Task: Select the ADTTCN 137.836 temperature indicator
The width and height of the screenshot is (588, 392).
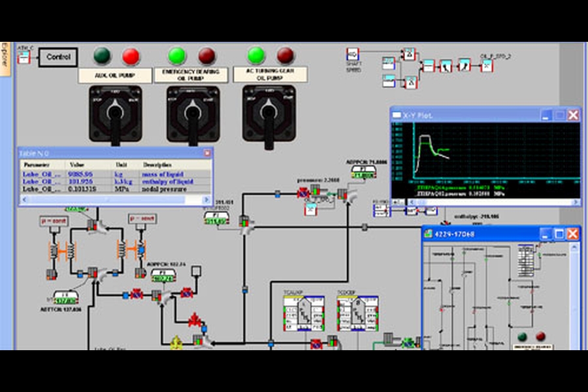Action: click(x=65, y=297)
